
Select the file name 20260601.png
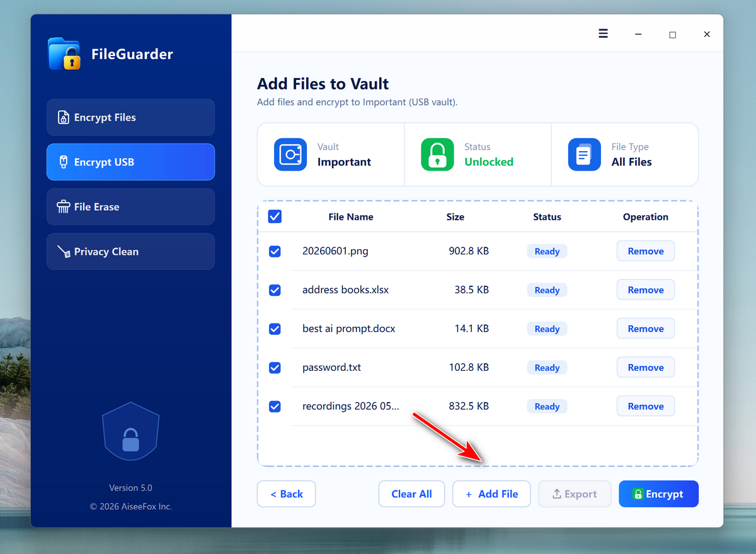pos(335,251)
